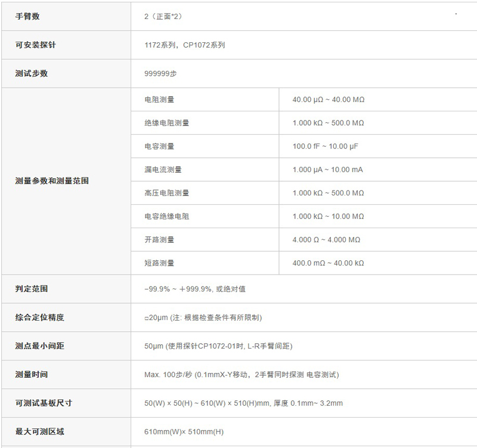Click the 手臂数 row label
The width and height of the screenshot is (477, 448).
tap(27, 17)
